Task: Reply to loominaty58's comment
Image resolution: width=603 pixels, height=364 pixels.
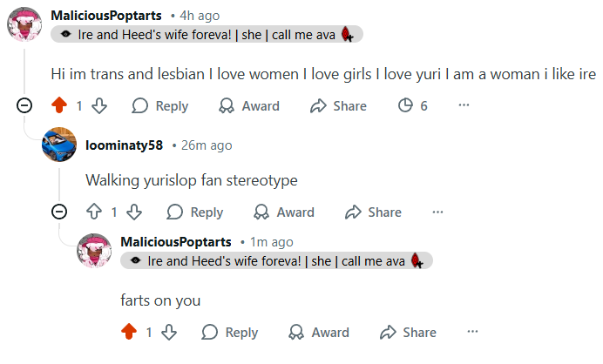Action: [195, 212]
